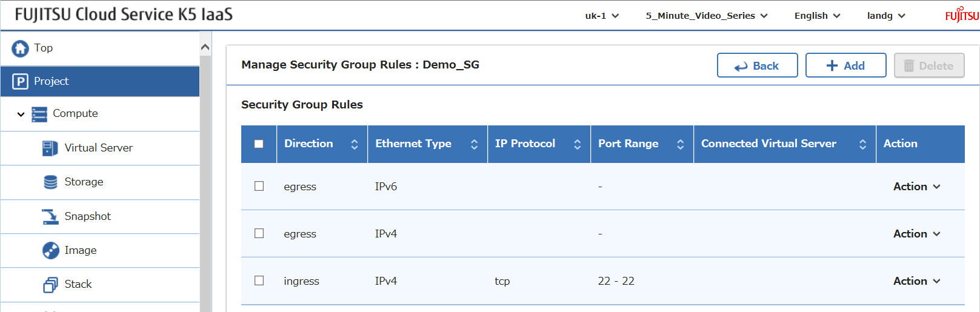
Task: Click the Compute server icon
Action: [39, 114]
